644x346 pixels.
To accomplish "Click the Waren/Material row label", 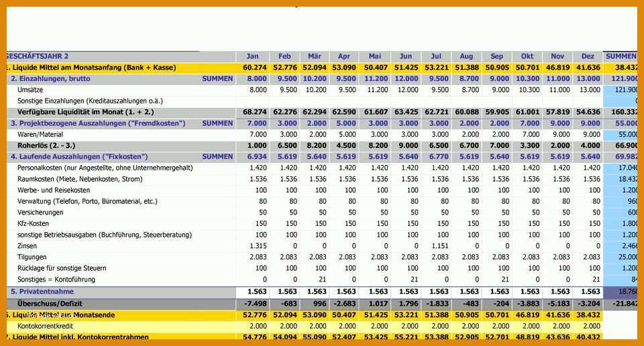I will point(40,134).
